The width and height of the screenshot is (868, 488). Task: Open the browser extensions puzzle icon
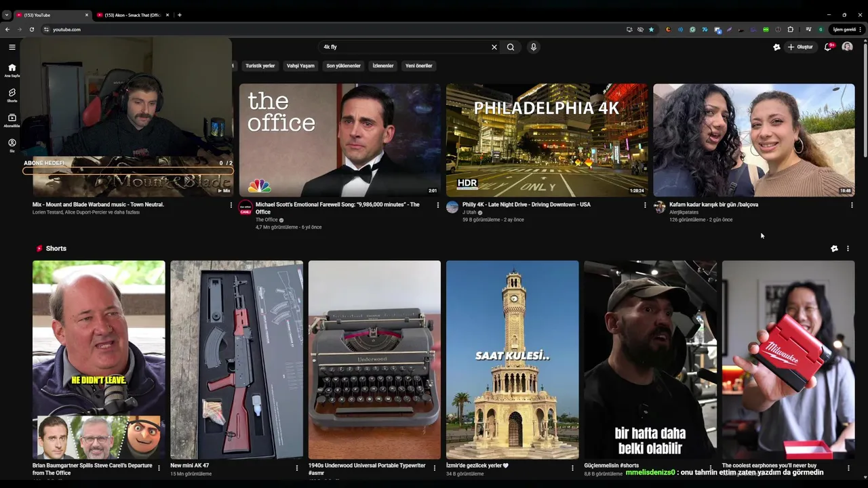pyautogui.click(x=790, y=29)
